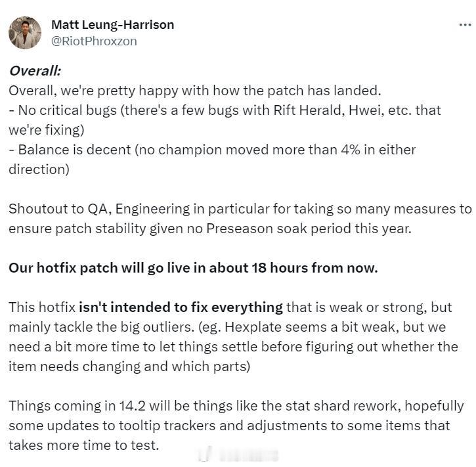Click the italic "Overall:" heading
476x467 pixels.
tap(35, 71)
